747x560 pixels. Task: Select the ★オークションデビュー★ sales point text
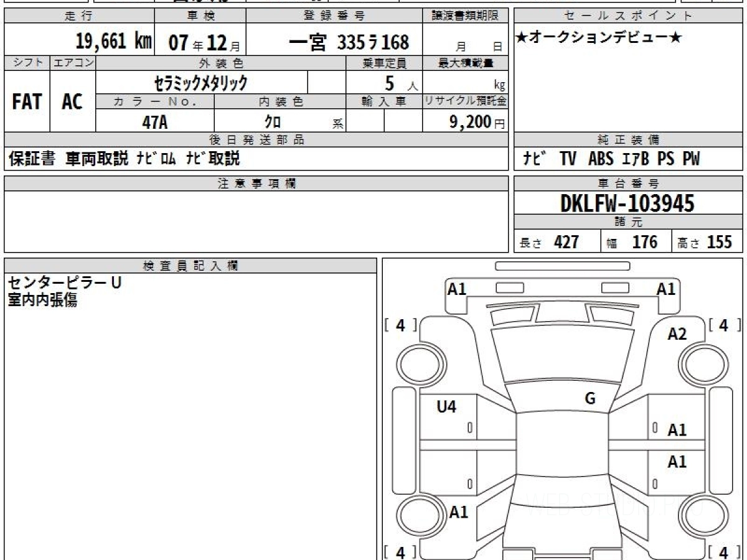[599, 39]
